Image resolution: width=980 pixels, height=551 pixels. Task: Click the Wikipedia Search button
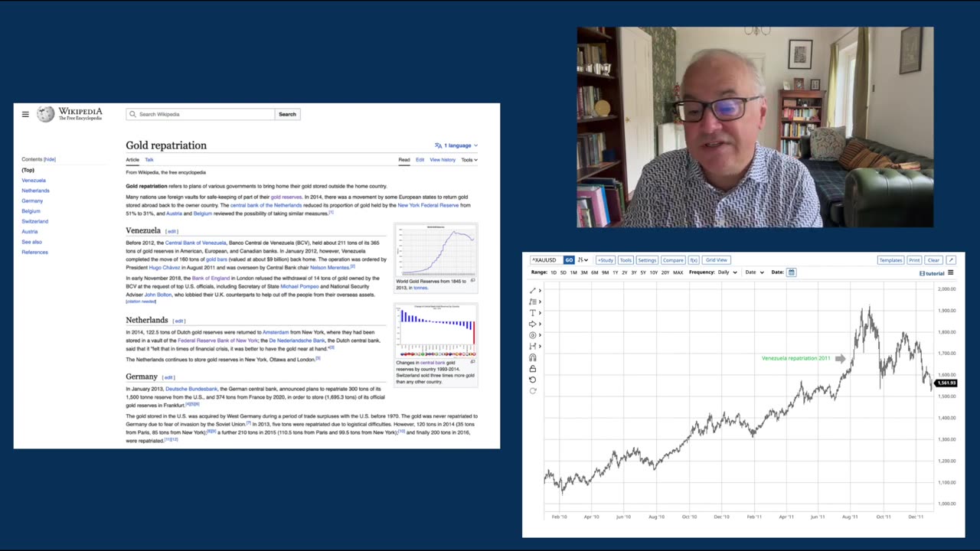pyautogui.click(x=287, y=114)
